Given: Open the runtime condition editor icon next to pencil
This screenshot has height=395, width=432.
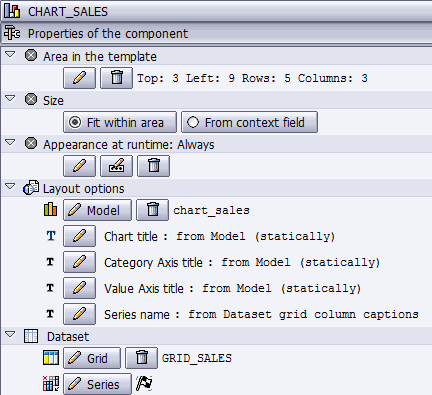Looking at the screenshot, I should coord(116,166).
